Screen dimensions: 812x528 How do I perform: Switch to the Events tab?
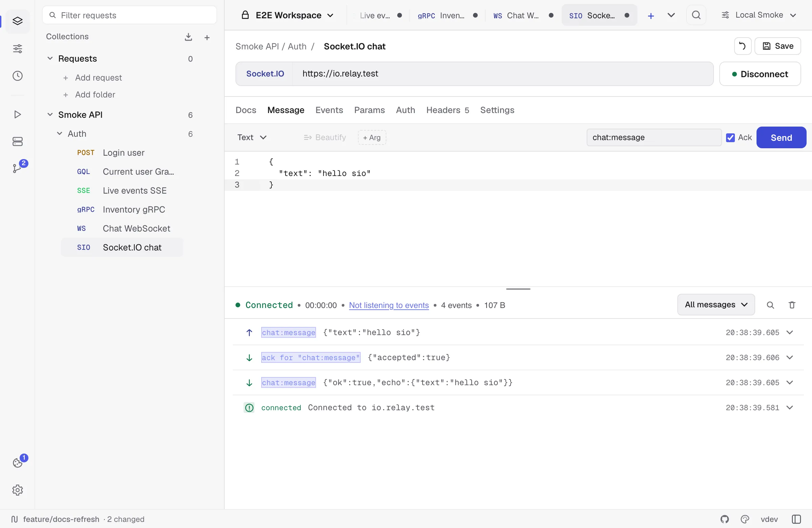coord(329,110)
